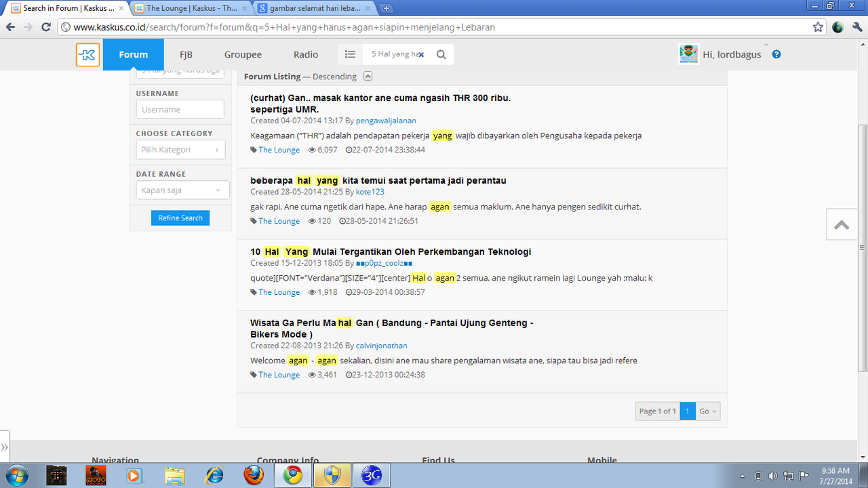Click Hi, lordbagus user menu
The height and width of the screenshot is (488, 868).
pos(732,54)
